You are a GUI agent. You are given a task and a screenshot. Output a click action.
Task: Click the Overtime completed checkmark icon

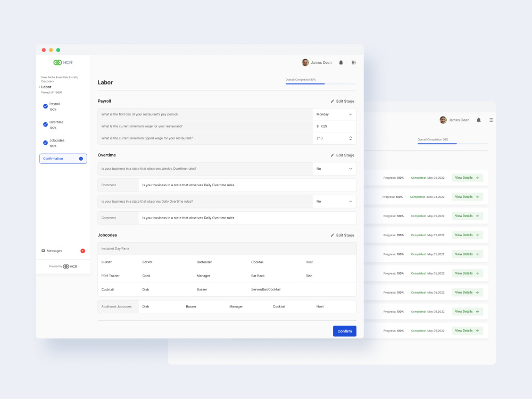coord(45,124)
